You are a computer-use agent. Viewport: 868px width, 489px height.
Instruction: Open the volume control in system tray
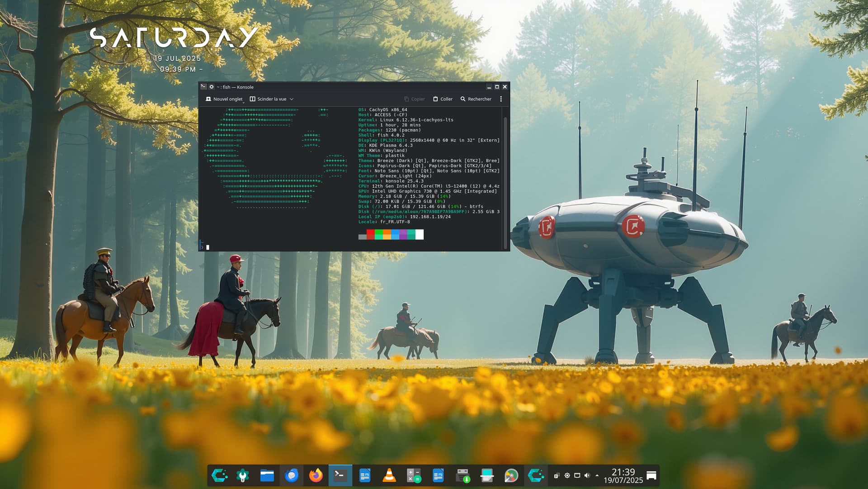[587, 475]
